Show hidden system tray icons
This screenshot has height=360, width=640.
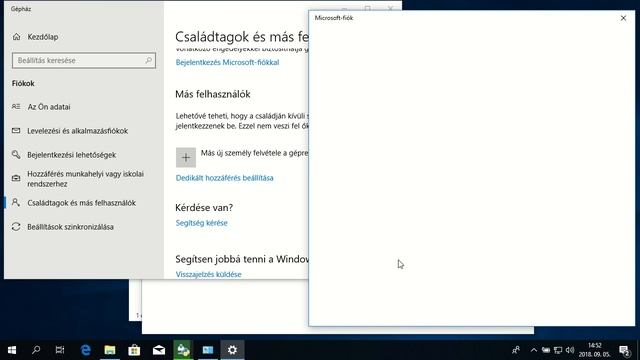(533, 350)
